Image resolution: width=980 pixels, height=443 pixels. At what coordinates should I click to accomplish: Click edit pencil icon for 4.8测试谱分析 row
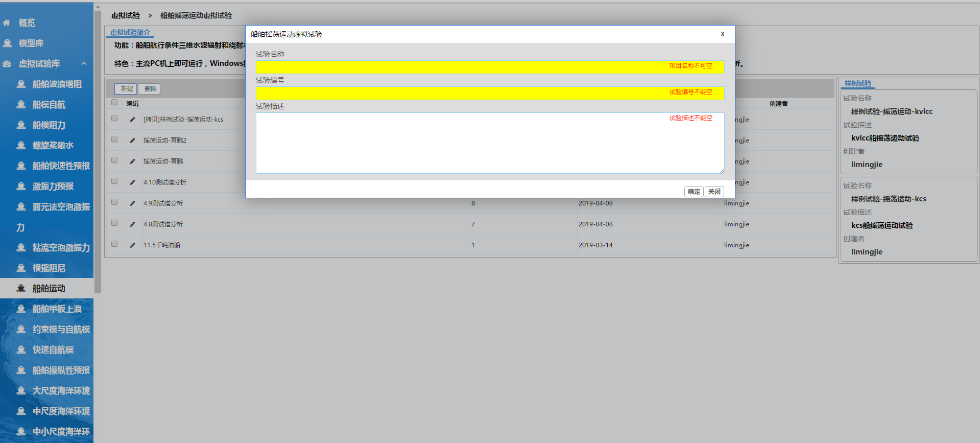(x=132, y=224)
